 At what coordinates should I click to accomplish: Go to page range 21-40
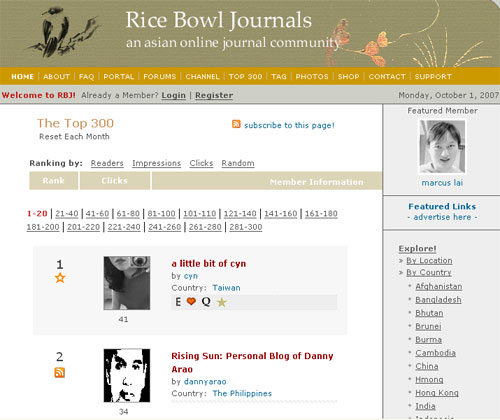67,214
